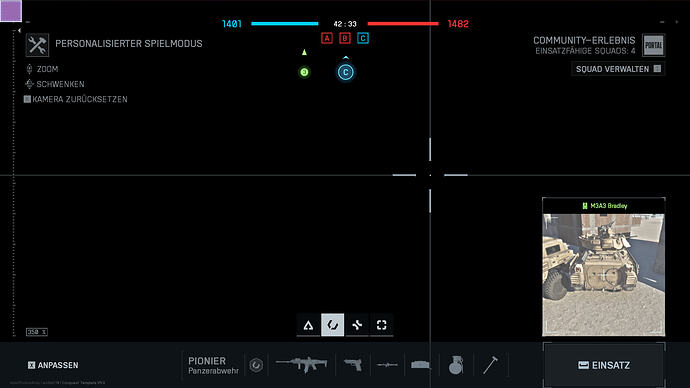Select the Assault class tab

pyautogui.click(x=308, y=325)
